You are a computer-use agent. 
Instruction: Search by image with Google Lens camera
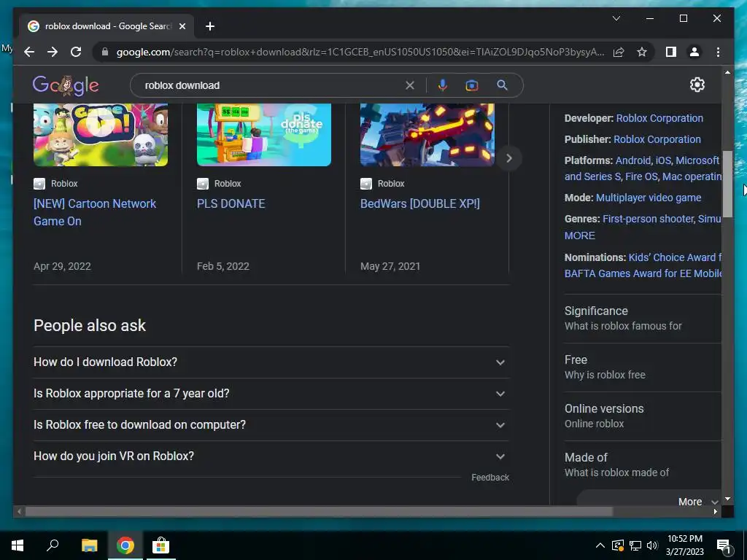[472, 85]
